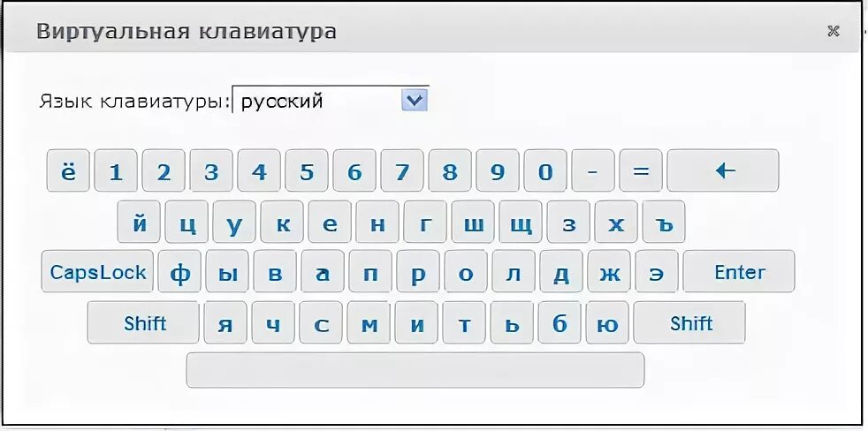Tap the number 0 key

click(545, 170)
